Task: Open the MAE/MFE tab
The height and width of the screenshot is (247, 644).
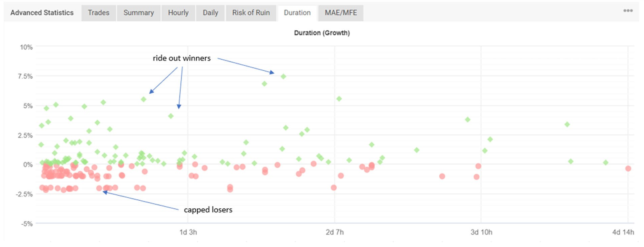Action: (x=340, y=13)
